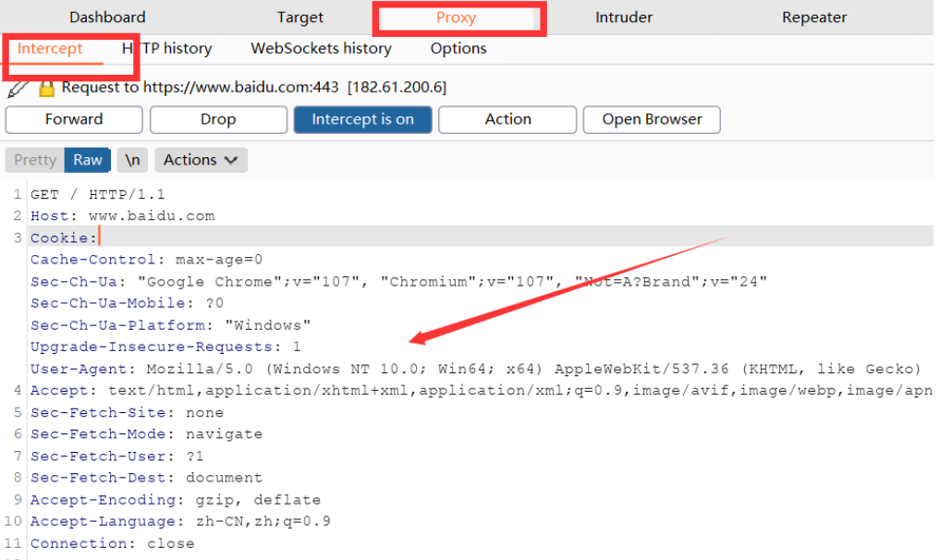Click the Open Browser button
940x560 pixels.
(652, 119)
